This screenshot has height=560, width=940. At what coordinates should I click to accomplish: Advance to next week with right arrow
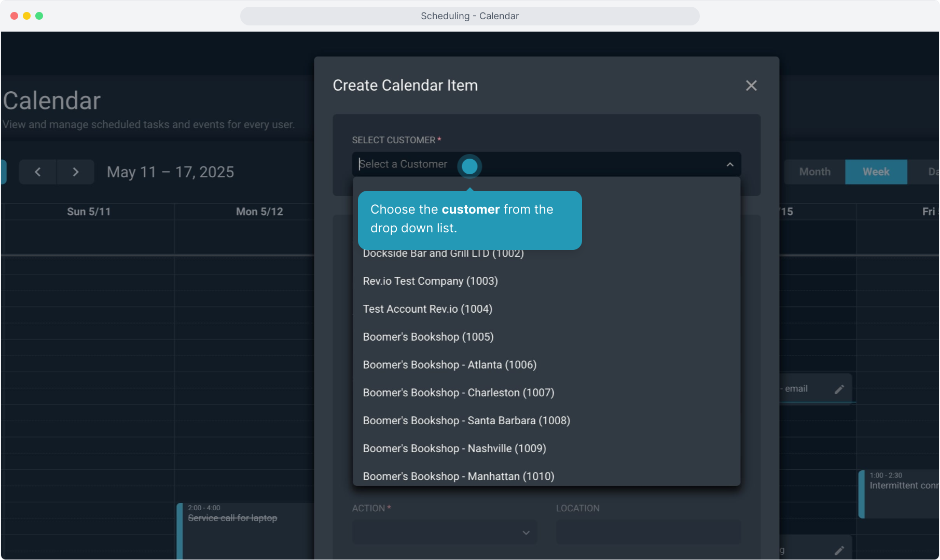76,172
